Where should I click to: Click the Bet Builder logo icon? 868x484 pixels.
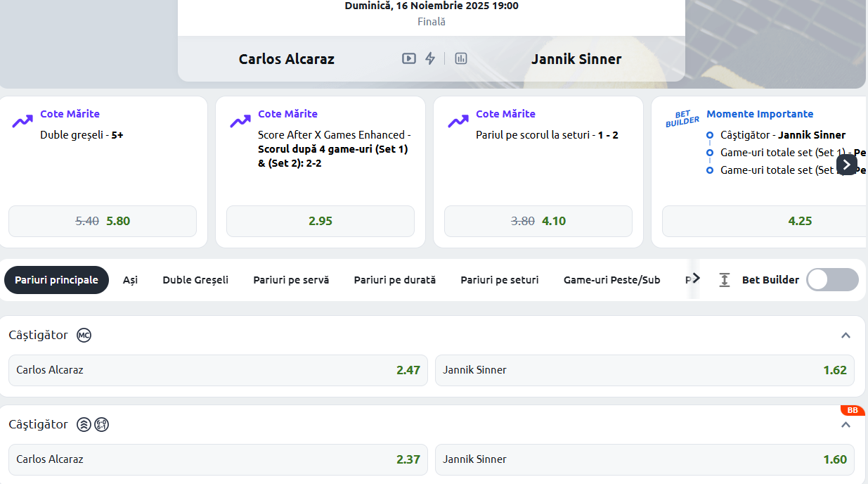682,119
